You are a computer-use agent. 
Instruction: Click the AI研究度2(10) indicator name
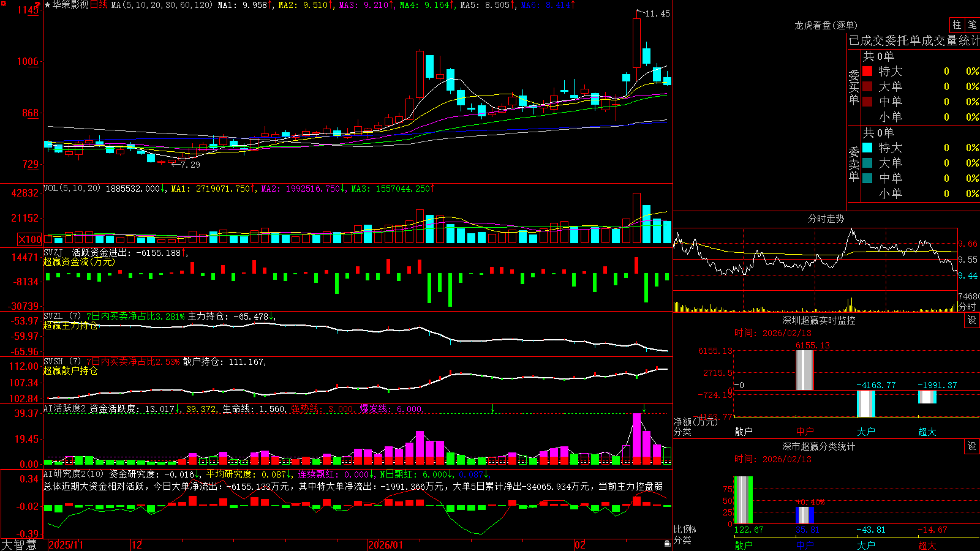(x=73, y=474)
